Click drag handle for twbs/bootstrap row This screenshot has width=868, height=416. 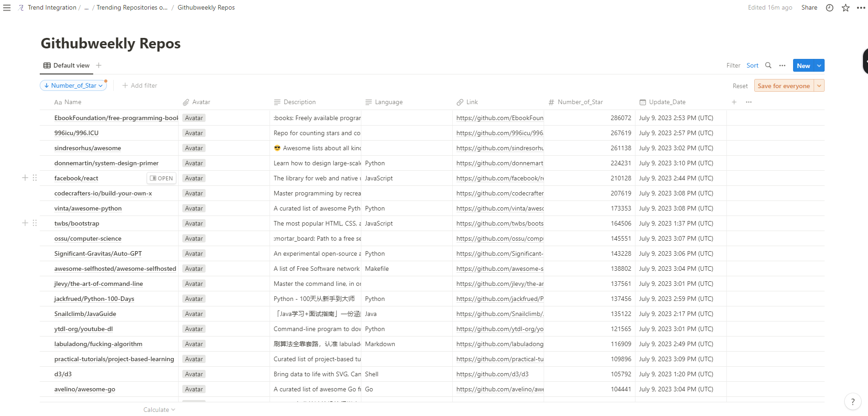(35, 223)
